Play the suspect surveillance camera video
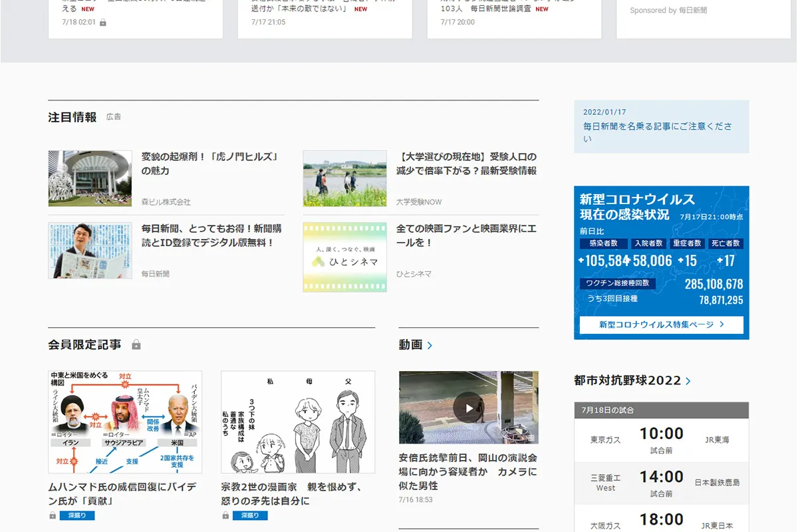 [x=468, y=408]
